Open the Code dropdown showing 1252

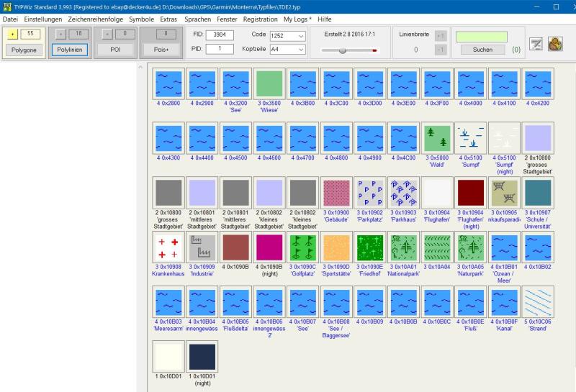click(287, 35)
